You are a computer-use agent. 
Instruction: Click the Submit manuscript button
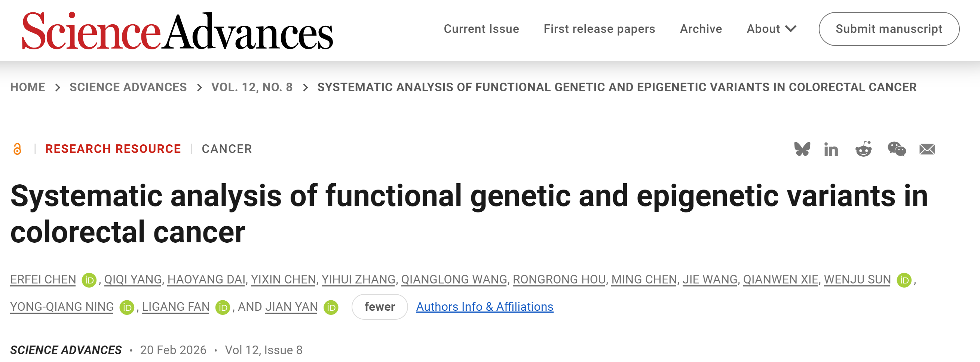pos(889,29)
